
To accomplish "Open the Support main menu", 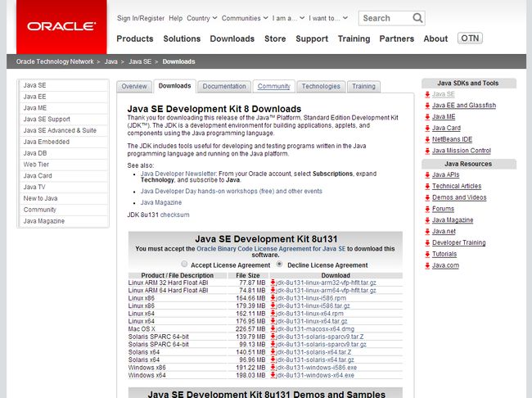I will click(x=312, y=38).
